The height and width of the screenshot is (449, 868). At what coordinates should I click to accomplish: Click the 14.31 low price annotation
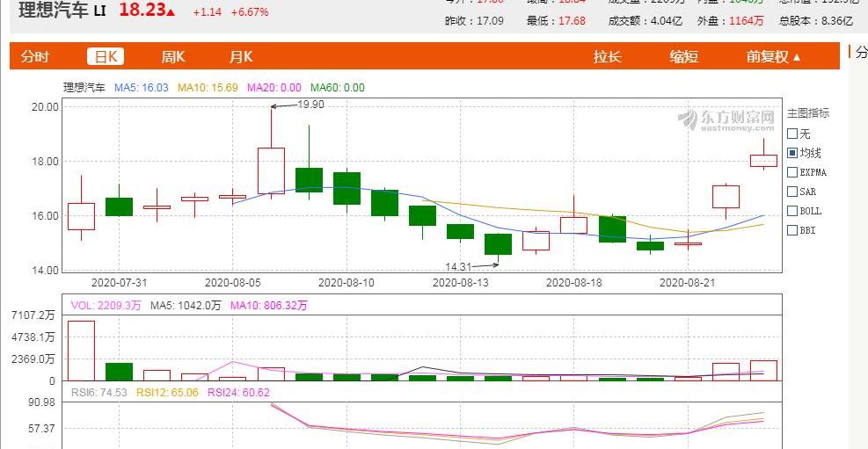458,266
